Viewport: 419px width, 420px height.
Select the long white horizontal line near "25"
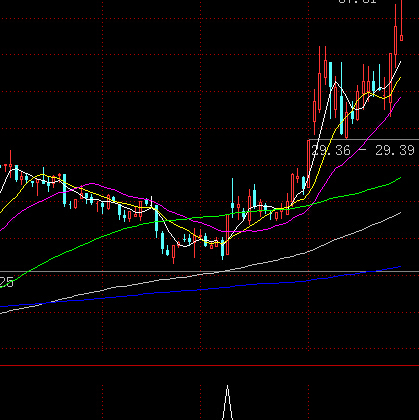pyautogui.click(x=209, y=271)
